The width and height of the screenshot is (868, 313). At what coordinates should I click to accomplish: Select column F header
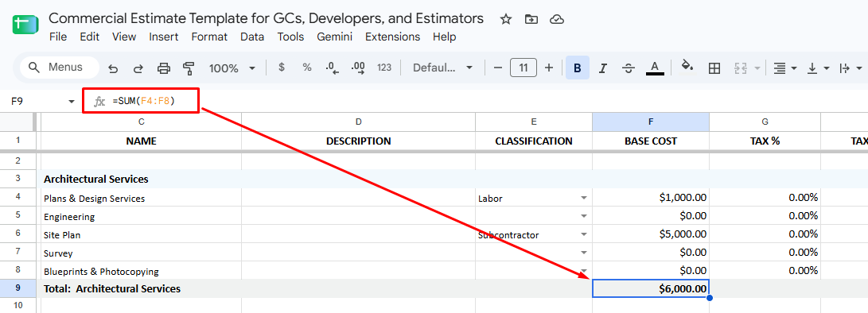click(x=651, y=122)
